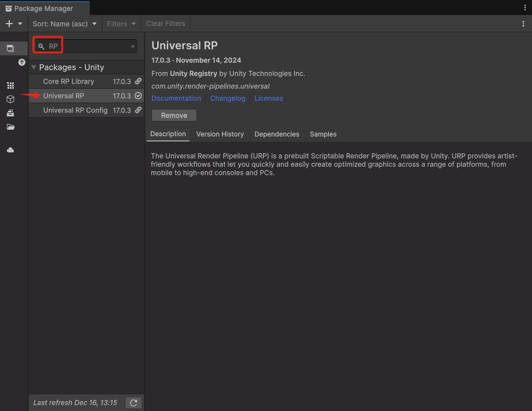532x411 pixels.
Task: Select the Core RP Library package
Action: point(86,81)
